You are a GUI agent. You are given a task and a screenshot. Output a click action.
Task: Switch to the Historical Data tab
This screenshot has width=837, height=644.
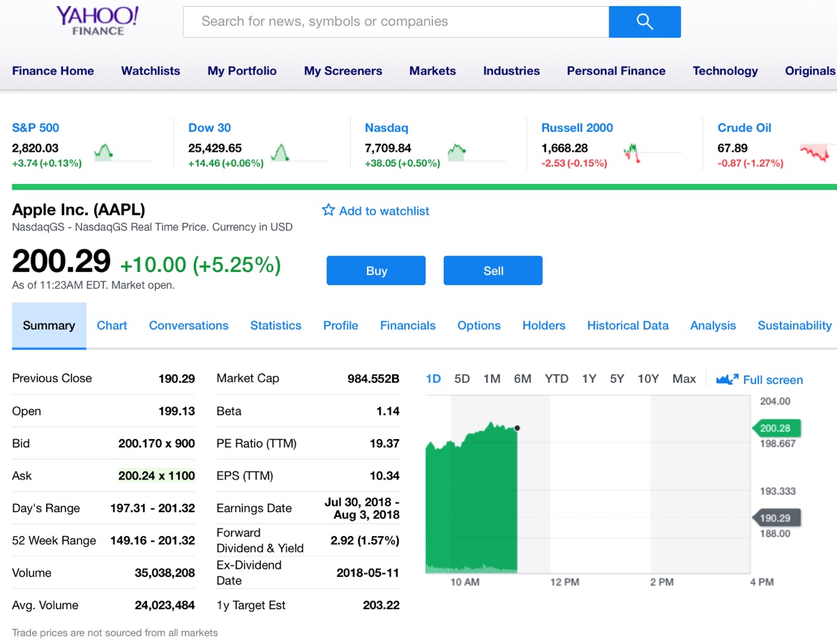[x=628, y=325]
